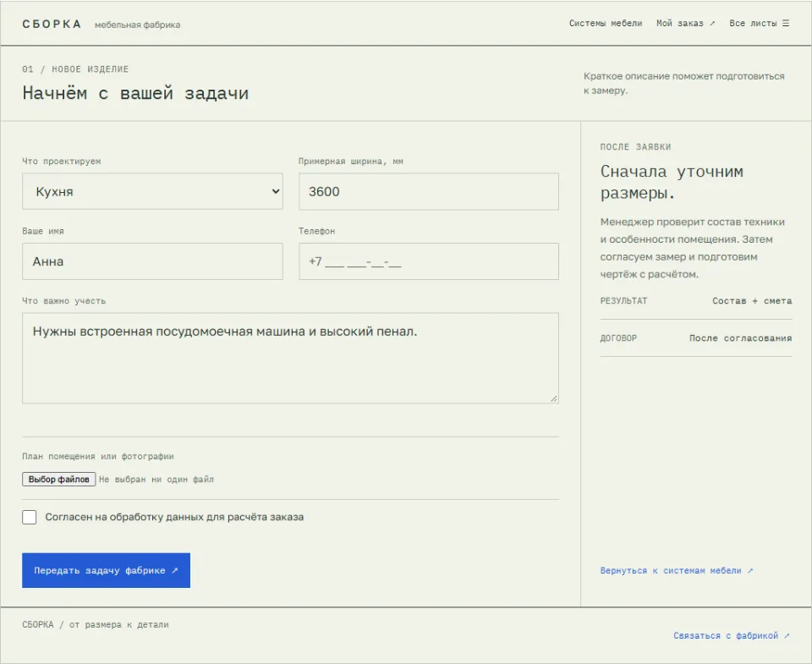Viewport: 812px width, 664px height.
Task: Follow Вернуться к системам мебели link
Action: (x=677, y=570)
